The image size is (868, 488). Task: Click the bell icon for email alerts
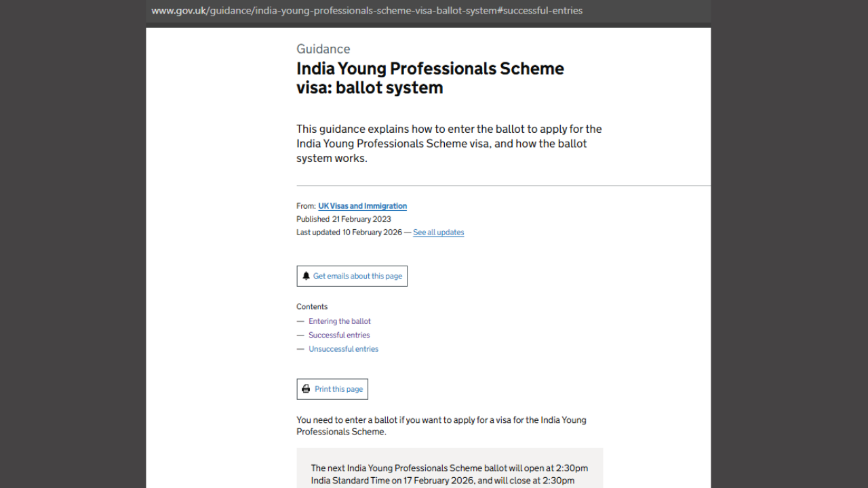click(307, 275)
